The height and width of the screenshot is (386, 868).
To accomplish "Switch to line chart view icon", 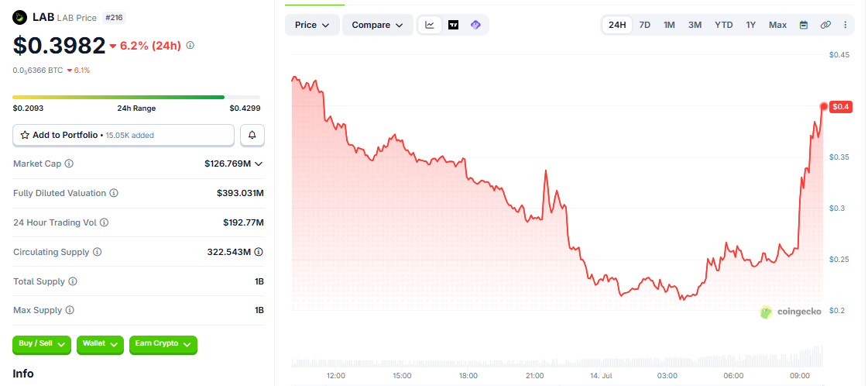I will [x=430, y=25].
